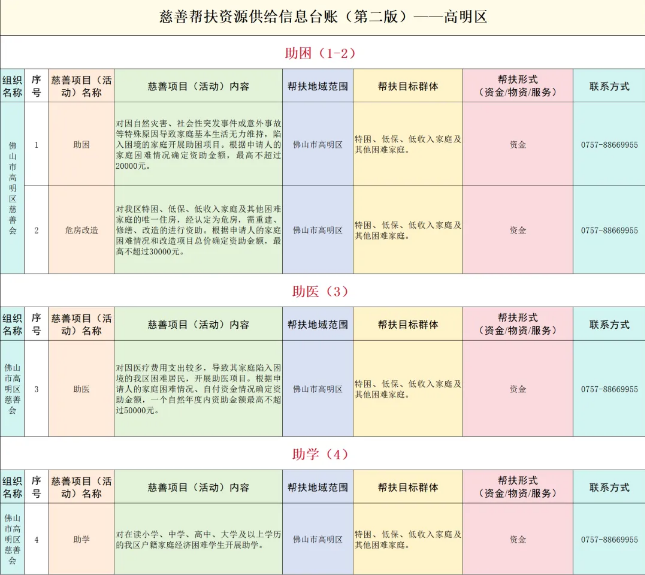645x575 pixels.
Task: Select 佛山市高明区 region cell in row 1
Action: pyautogui.click(x=318, y=144)
